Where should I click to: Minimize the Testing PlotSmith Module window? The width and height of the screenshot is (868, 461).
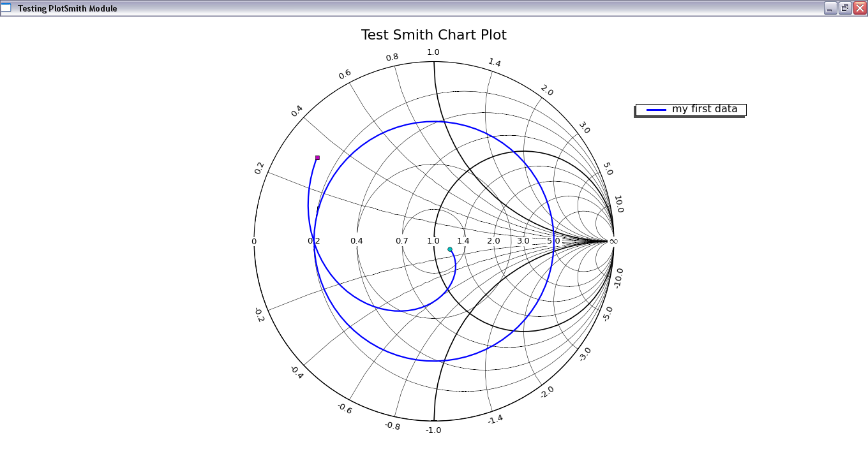click(830, 8)
